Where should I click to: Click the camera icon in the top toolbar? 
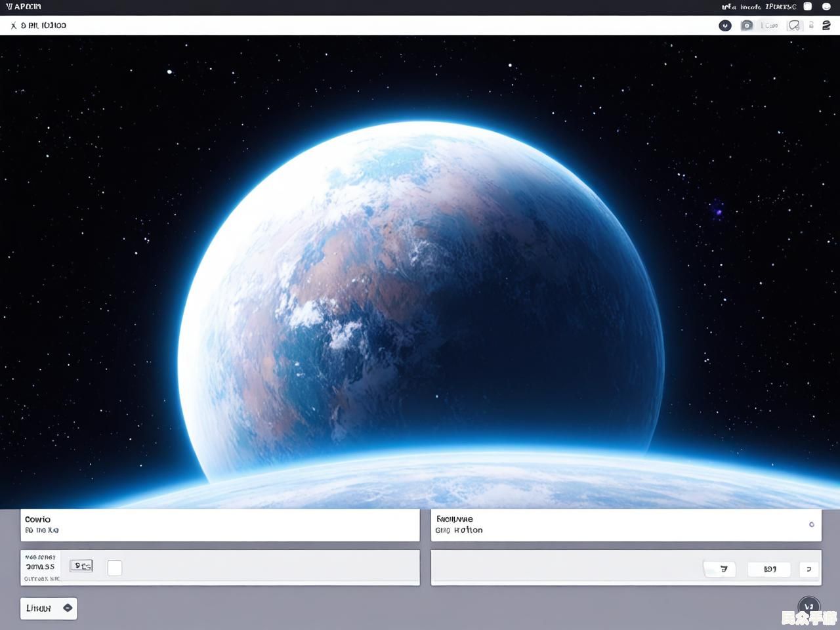click(x=747, y=26)
